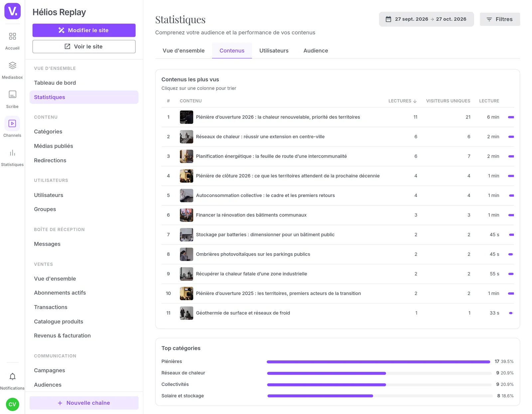This screenshot has height=414, width=532.
Task: Open Transactions in sidebar
Action: click(x=84, y=307)
